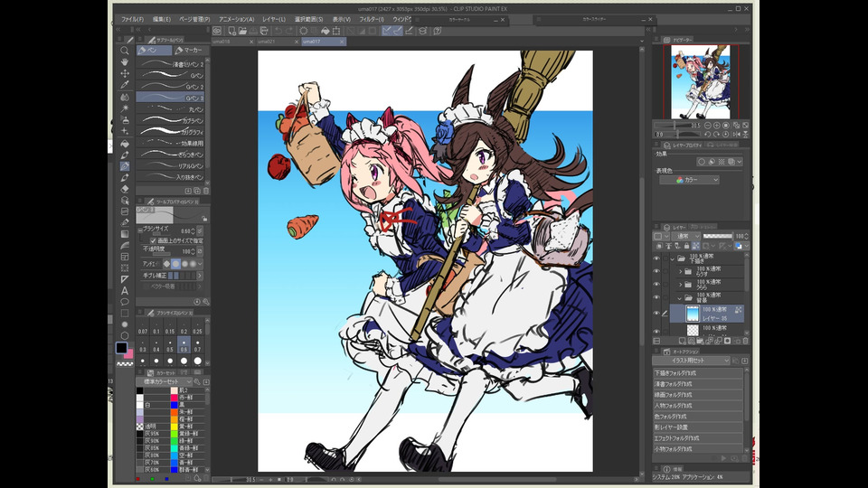
Task: Click the Open file folder icon
Action: click(x=242, y=31)
